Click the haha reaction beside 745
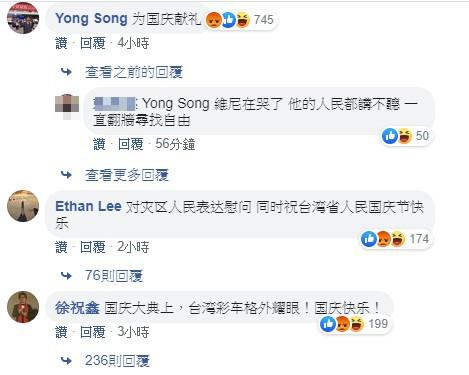Image resolution: width=469 pixels, height=375 pixels. [243, 20]
